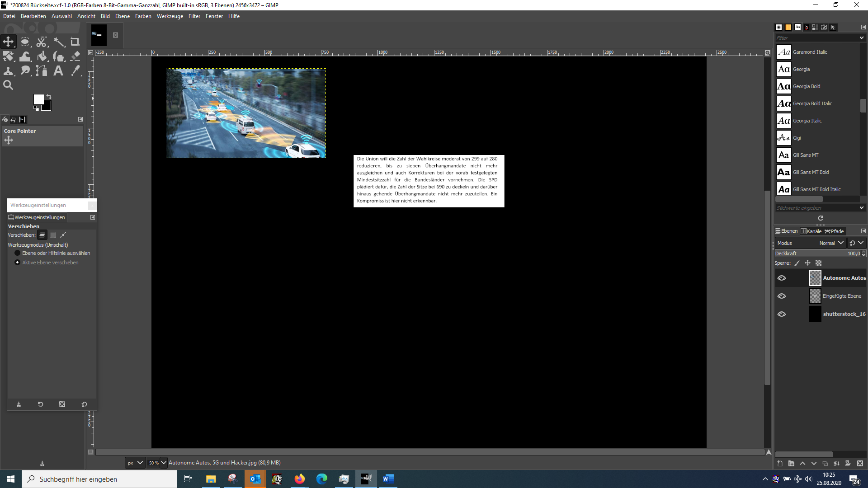
Task: Select the Bucket Fill tool
Action: coord(42,56)
